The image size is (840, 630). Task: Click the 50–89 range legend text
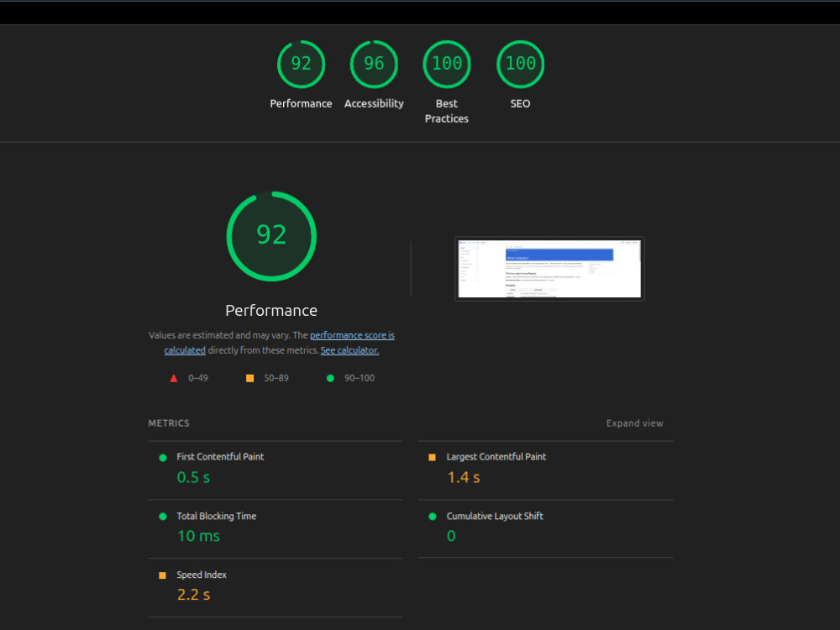pyautogui.click(x=276, y=378)
